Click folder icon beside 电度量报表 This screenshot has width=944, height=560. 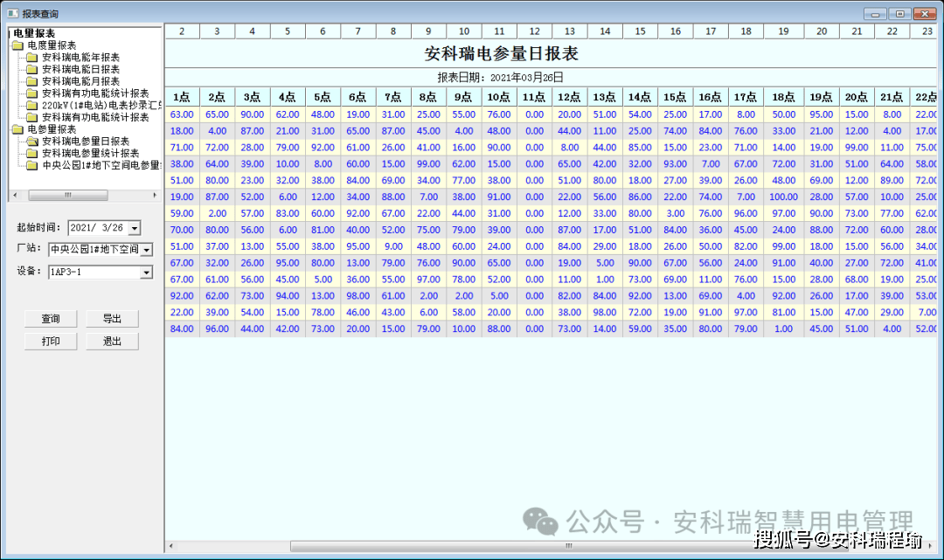coord(18,45)
